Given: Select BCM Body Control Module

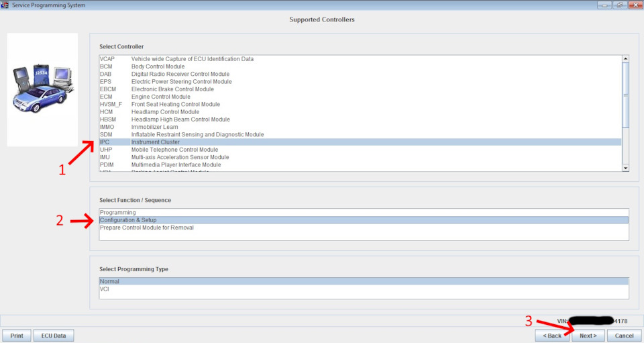Looking at the screenshot, I should pyautogui.click(x=360, y=66).
